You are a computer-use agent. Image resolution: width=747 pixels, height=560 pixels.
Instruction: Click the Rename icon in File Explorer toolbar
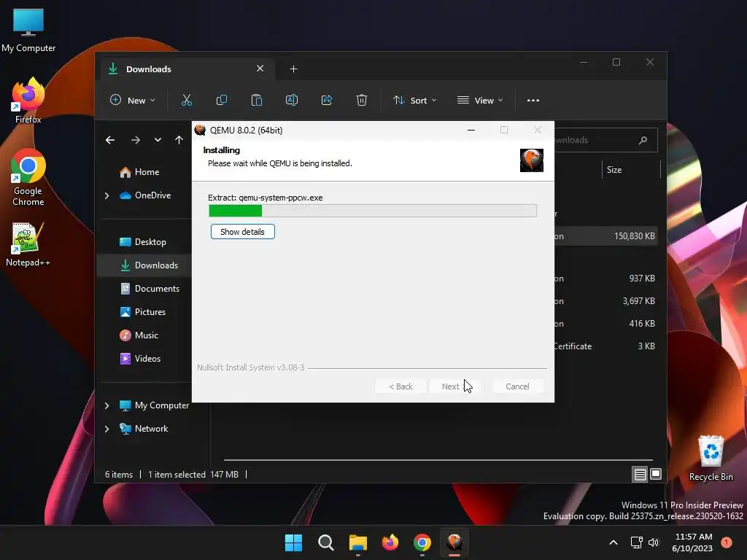click(292, 100)
